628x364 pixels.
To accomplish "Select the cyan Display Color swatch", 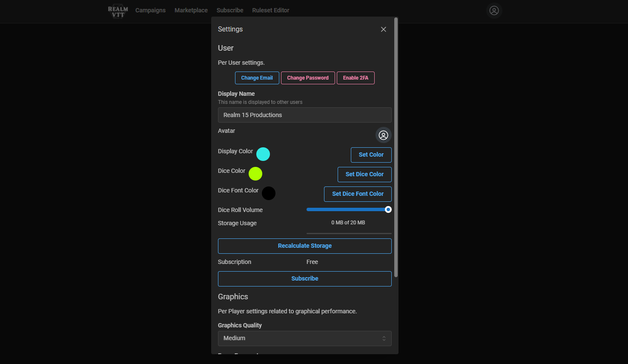I will [263, 154].
